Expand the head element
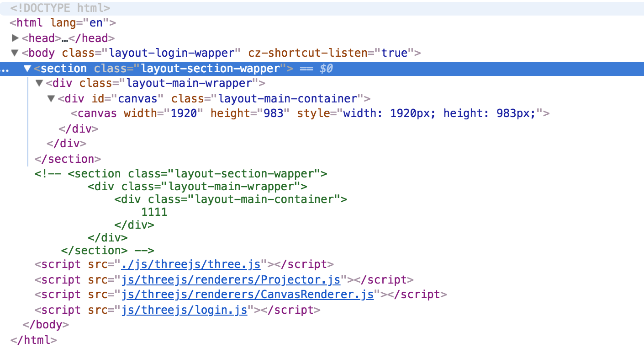 pos(14,38)
